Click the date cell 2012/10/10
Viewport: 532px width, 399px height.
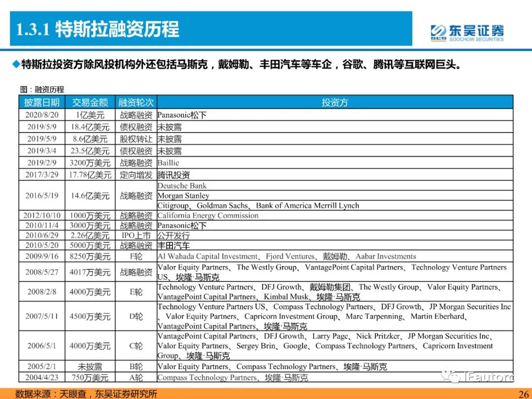[x=42, y=215]
